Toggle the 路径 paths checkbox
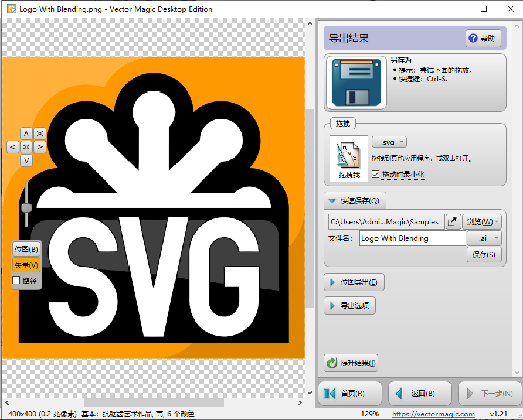This screenshot has height=420, width=523. (16, 281)
